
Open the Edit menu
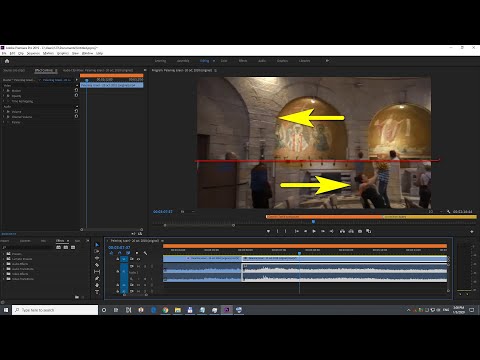pos(12,53)
